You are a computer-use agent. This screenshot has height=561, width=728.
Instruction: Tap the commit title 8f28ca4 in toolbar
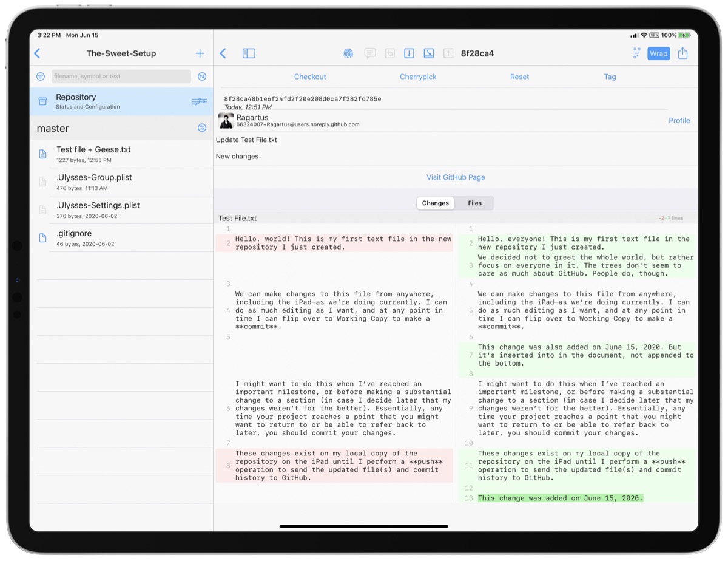click(477, 53)
